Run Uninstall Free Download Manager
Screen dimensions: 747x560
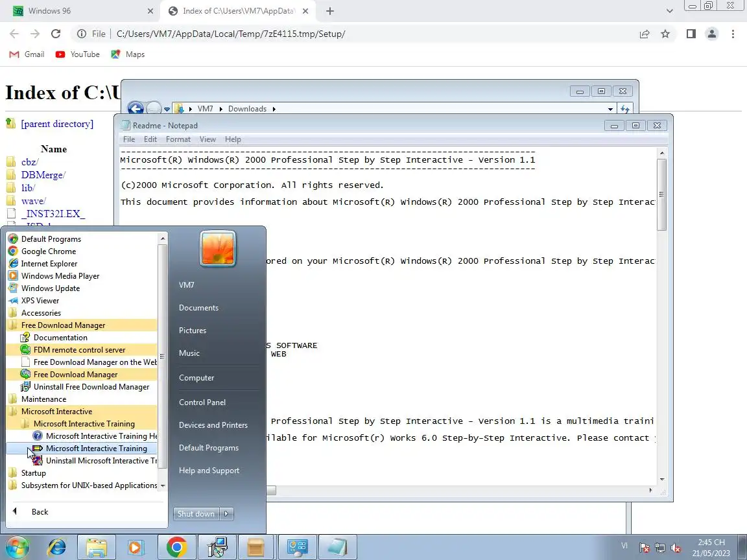82,387
